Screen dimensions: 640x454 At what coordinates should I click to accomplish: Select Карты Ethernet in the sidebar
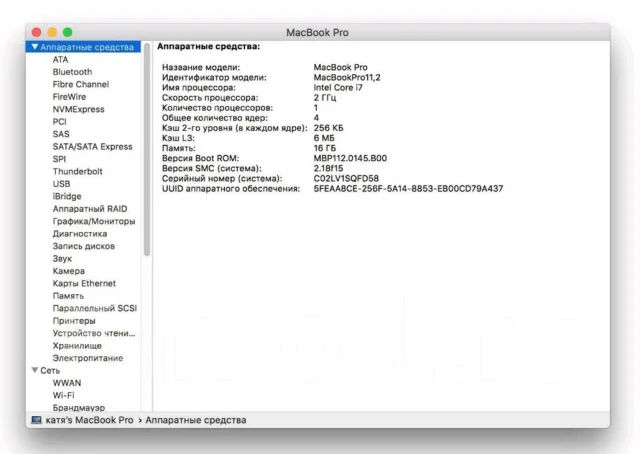point(84,283)
